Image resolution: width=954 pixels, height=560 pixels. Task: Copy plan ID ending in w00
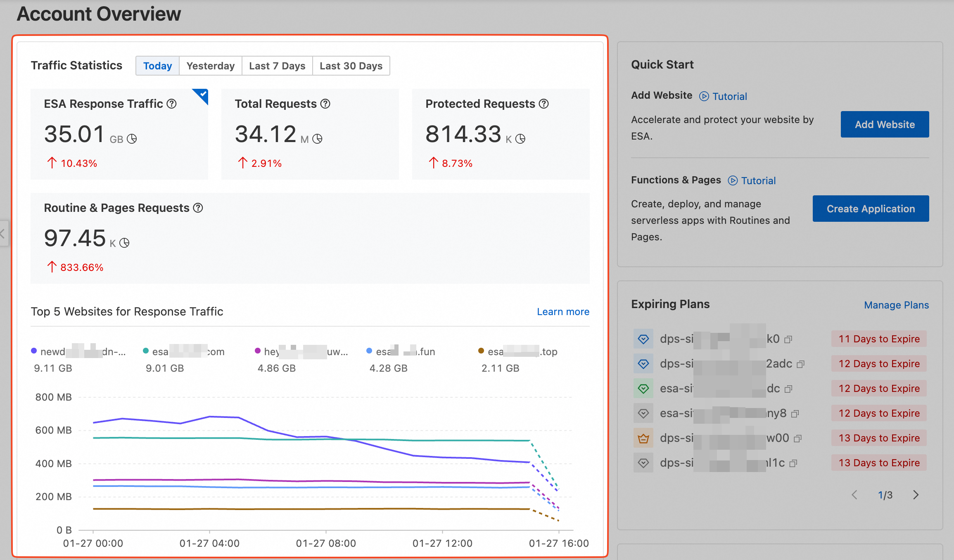click(x=797, y=439)
